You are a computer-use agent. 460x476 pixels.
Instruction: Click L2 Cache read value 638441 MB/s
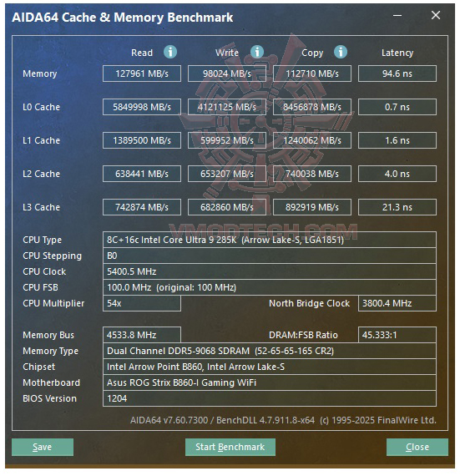point(142,174)
